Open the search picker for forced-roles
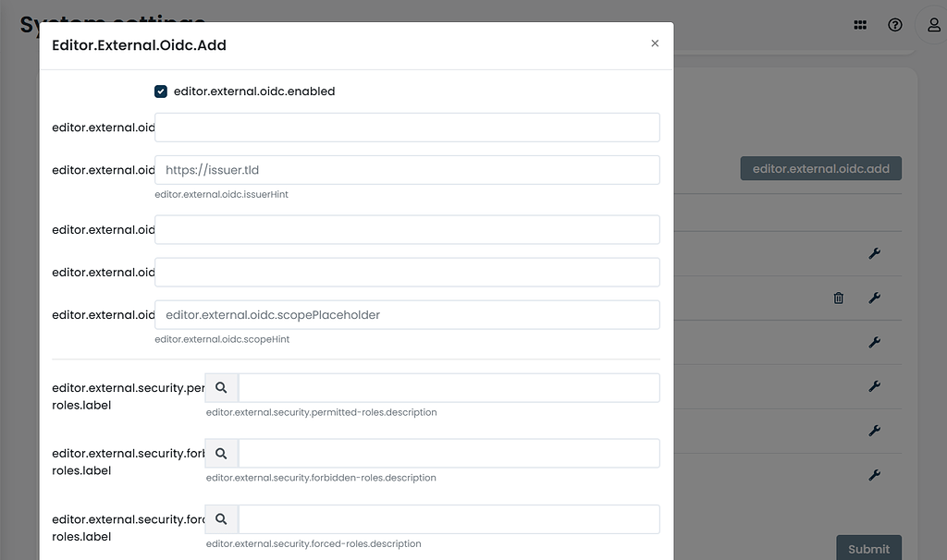This screenshot has height=560, width=947. tap(221, 518)
